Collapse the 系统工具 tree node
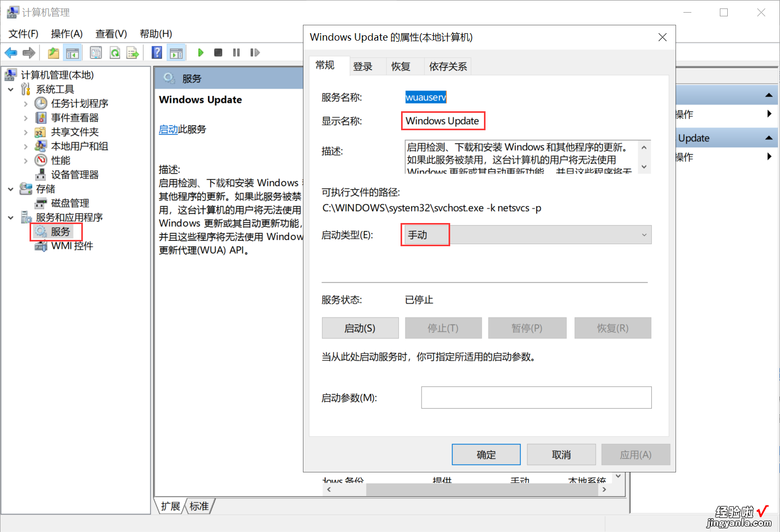 pos(11,90)
